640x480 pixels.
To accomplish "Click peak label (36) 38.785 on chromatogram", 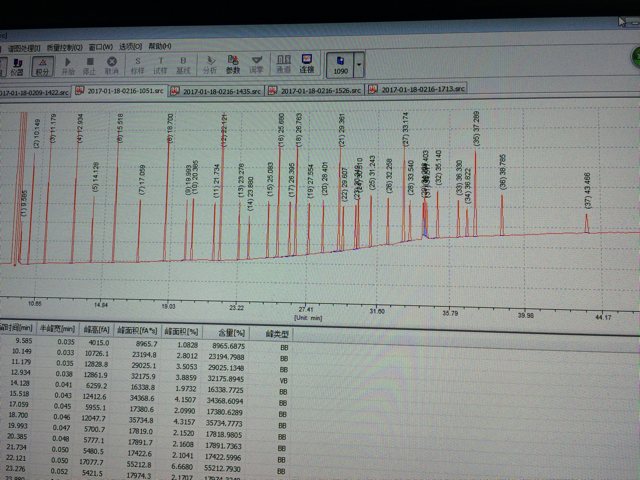I will tap(502, 172).
